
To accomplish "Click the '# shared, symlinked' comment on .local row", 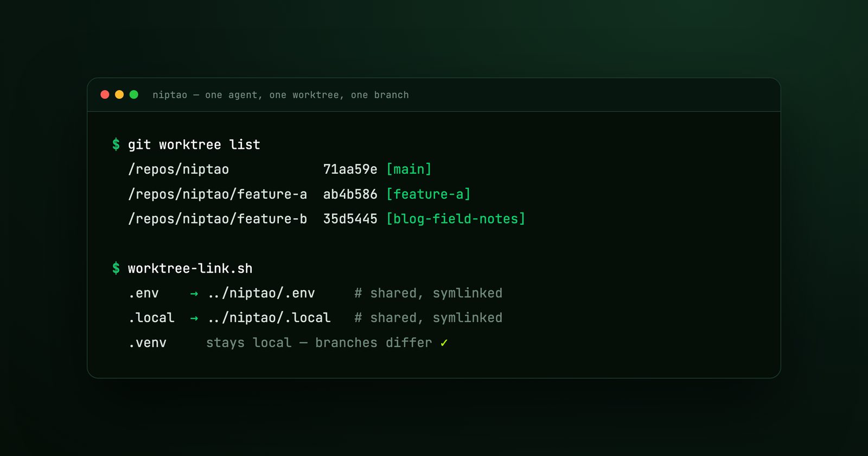I will [429, 318].
